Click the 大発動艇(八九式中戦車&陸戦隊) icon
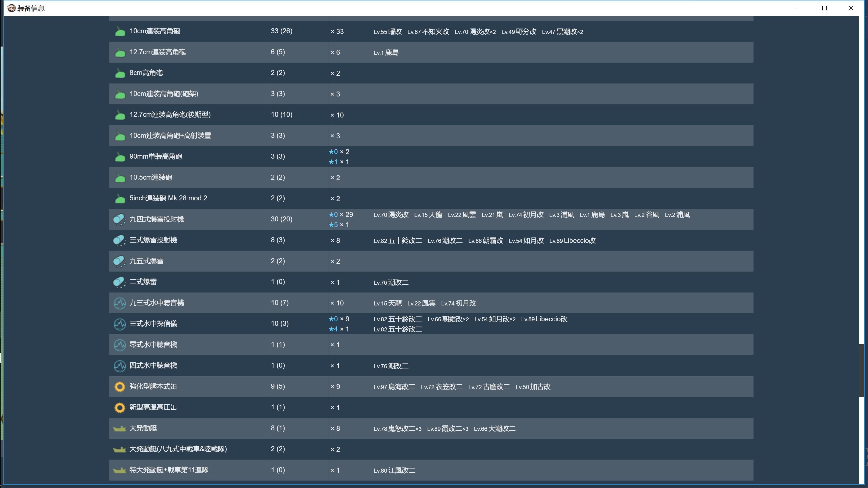 [119, 450]
